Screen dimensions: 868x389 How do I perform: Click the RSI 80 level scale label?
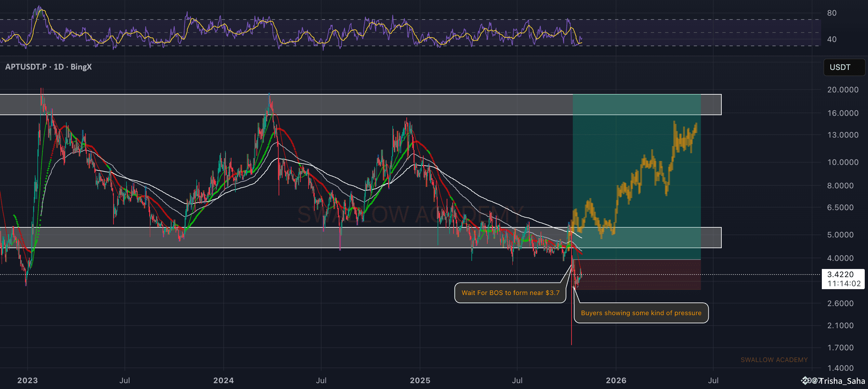pyautogui.click(x=831, y=13)
